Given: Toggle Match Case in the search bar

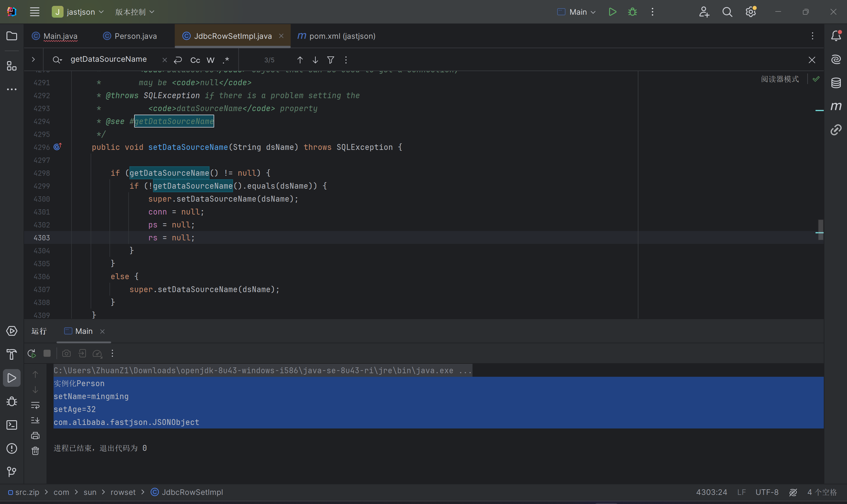Looking at the screenshot, I should 195,60.
